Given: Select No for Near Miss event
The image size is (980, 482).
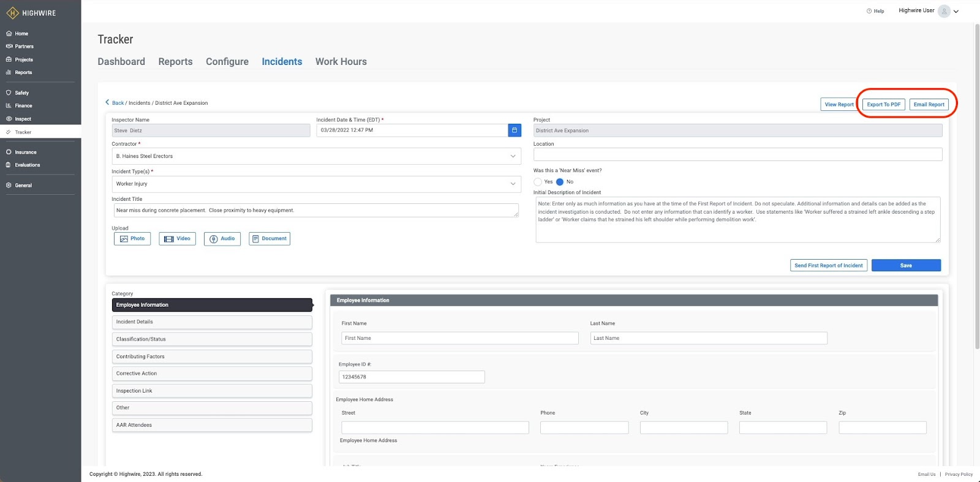Looking at the screenshot, I should click(560, 182).
